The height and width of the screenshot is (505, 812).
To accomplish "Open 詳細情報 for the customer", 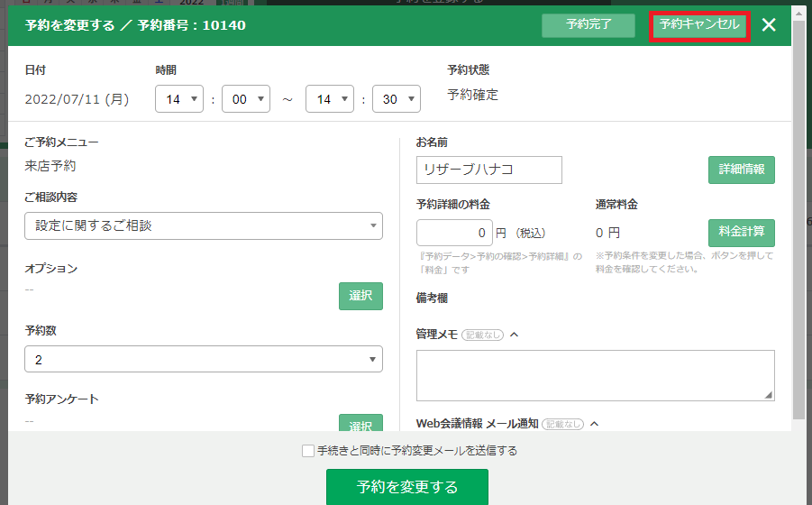I will point(742,170).
